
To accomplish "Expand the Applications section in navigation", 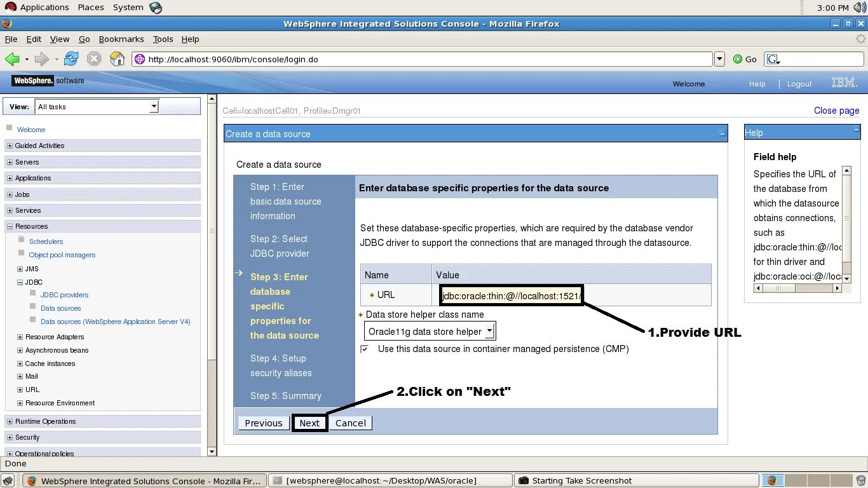I will pos(10,178).
